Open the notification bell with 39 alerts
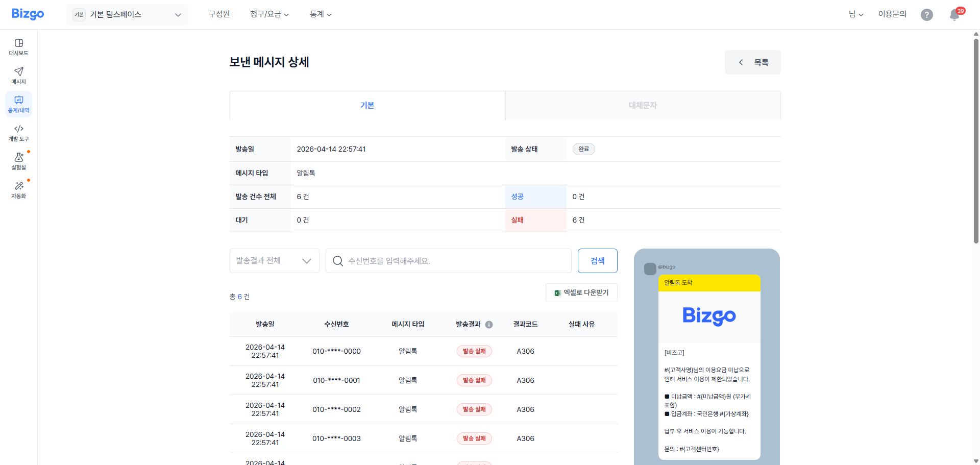 click(x=953, y=15)
